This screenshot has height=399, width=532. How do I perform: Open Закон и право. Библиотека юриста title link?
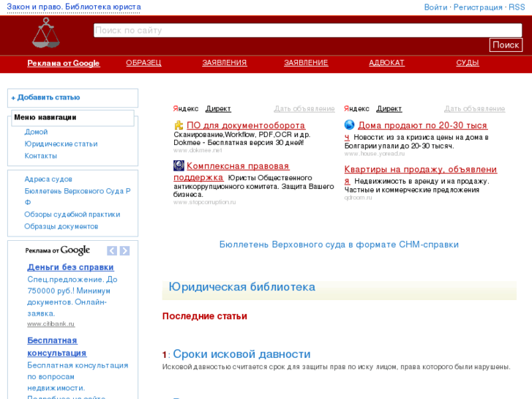(74, 7)
